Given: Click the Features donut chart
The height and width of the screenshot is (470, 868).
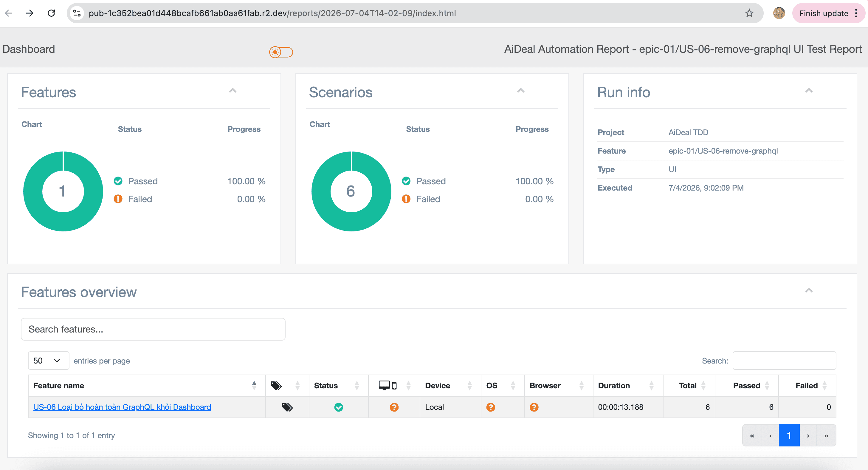Looking at the screenshot, I should tap(63, 191).
